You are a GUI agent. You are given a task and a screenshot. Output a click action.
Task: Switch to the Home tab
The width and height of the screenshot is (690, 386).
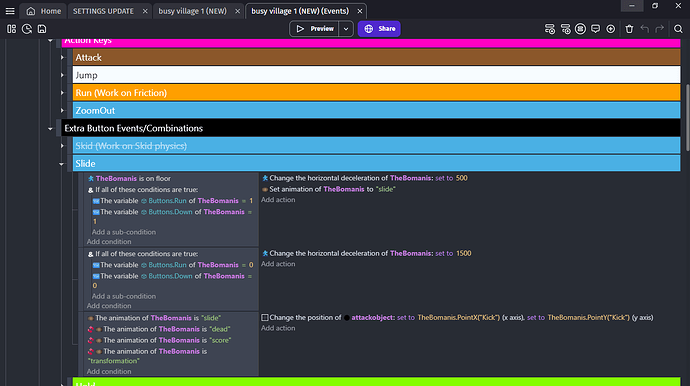tap(43, 11)
